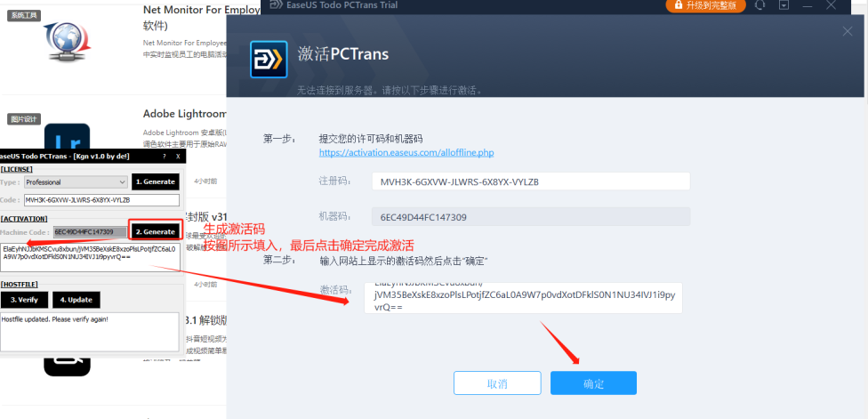Click the EaseUS Todo PCTrans Trial title bar logo
The image size is (868, 419).
click(276, 5)
